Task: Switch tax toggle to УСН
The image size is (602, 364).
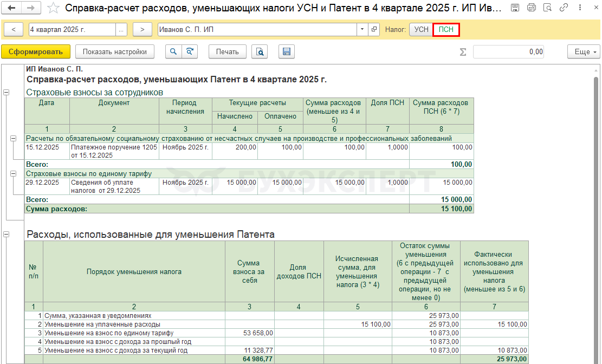Action: 421,29
